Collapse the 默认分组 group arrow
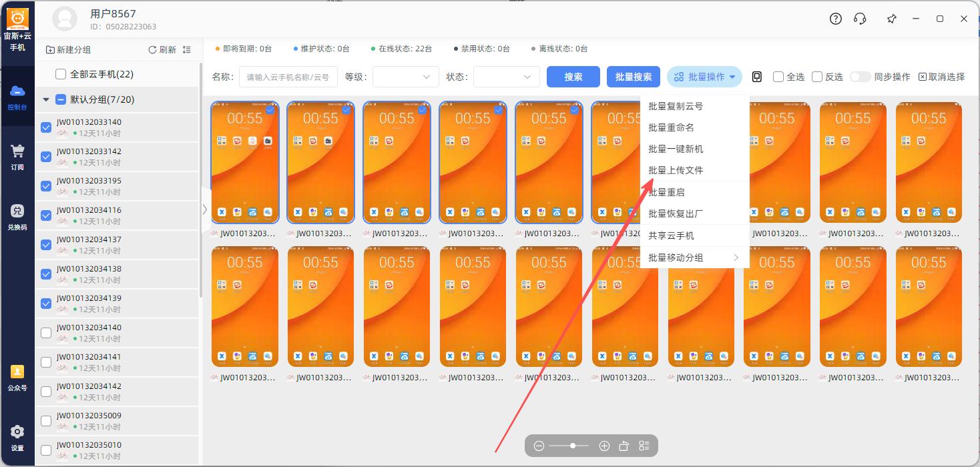This screenshot has width=980, height=467. tap(46, 99)
